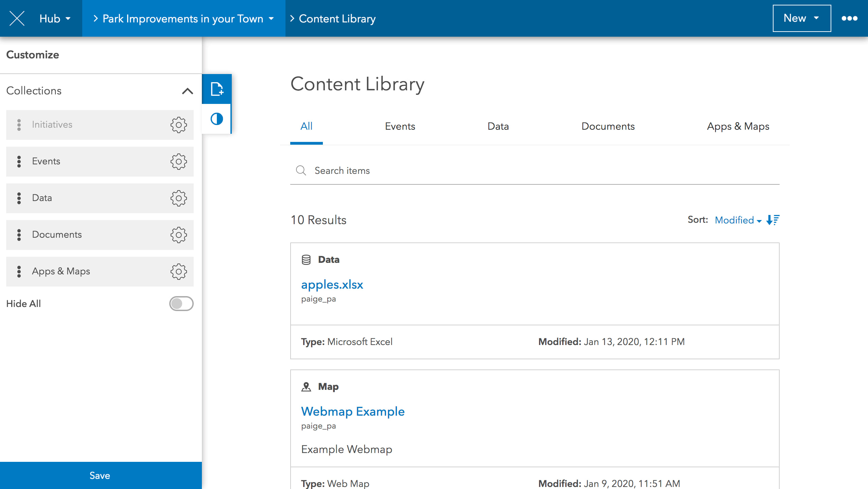
Task: Click the Data collection gear icon
Action: point(178,198)
